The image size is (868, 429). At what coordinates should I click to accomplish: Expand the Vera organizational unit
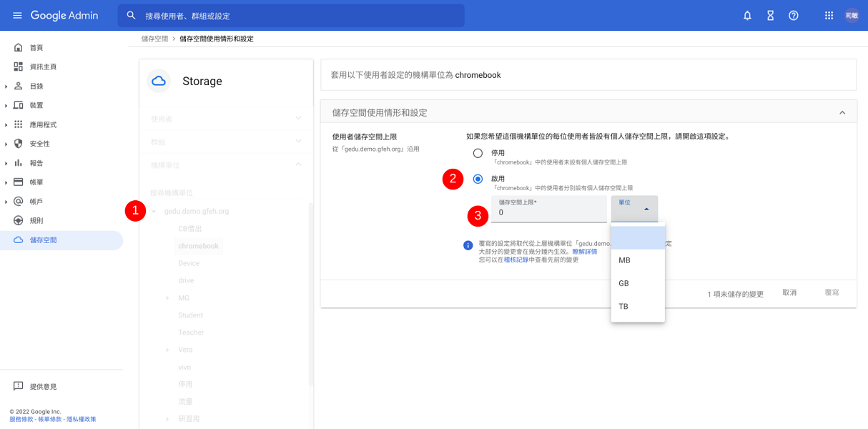click(x=167, y=350)
